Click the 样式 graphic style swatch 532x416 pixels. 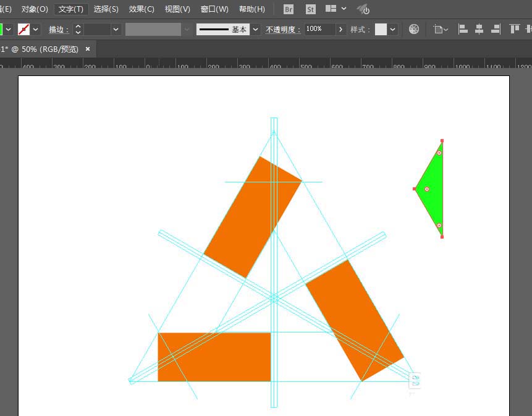coord(381,30)
